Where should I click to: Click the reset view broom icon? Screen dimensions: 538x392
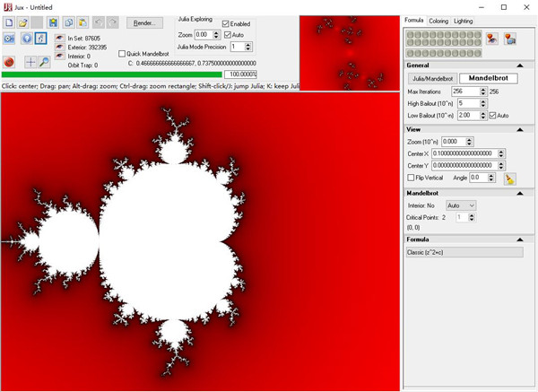pos(508,179)
